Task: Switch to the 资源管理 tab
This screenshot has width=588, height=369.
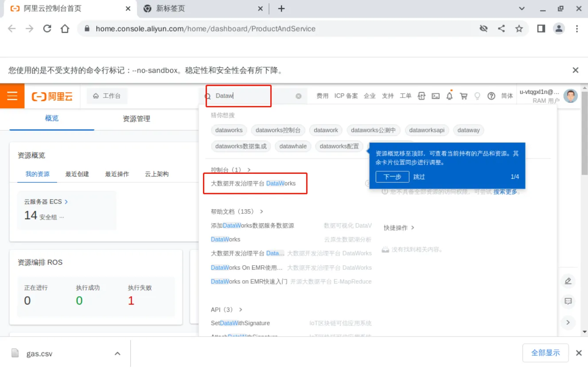Action: (136, 119)
